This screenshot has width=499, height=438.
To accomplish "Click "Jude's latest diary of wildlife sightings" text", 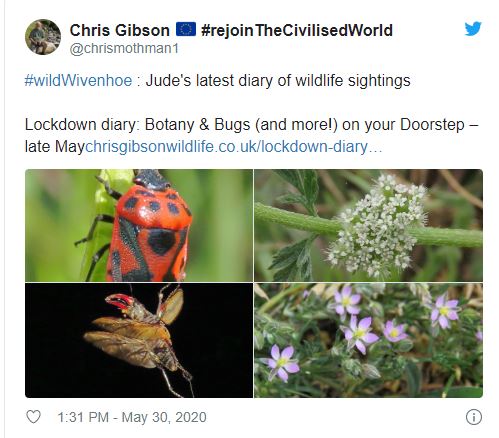I will coord(278,81).
